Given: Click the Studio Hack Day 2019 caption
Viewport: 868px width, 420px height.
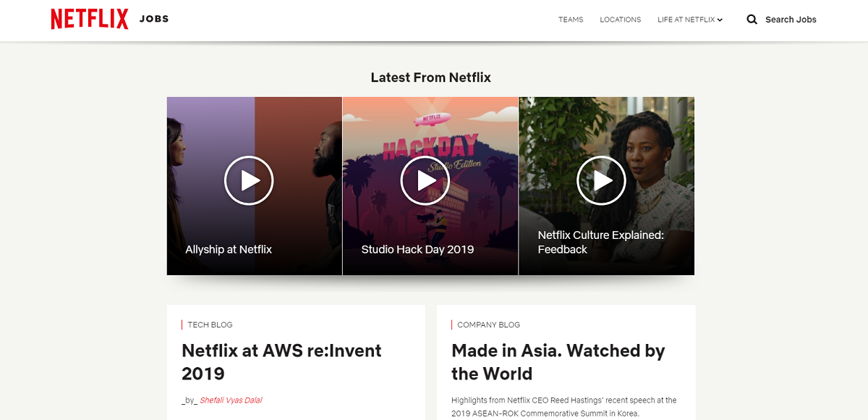Looking at the screenshot, I should point(417,249).
